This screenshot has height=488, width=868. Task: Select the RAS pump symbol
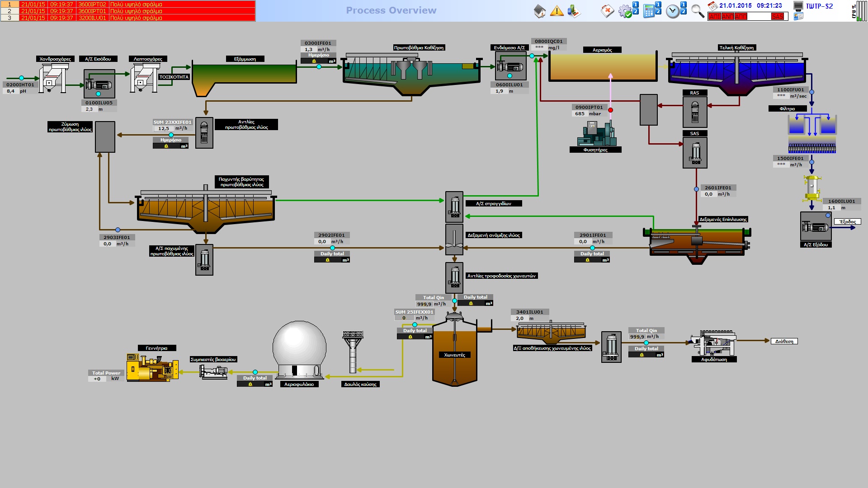pyautogui.click(x=695, y=112)
